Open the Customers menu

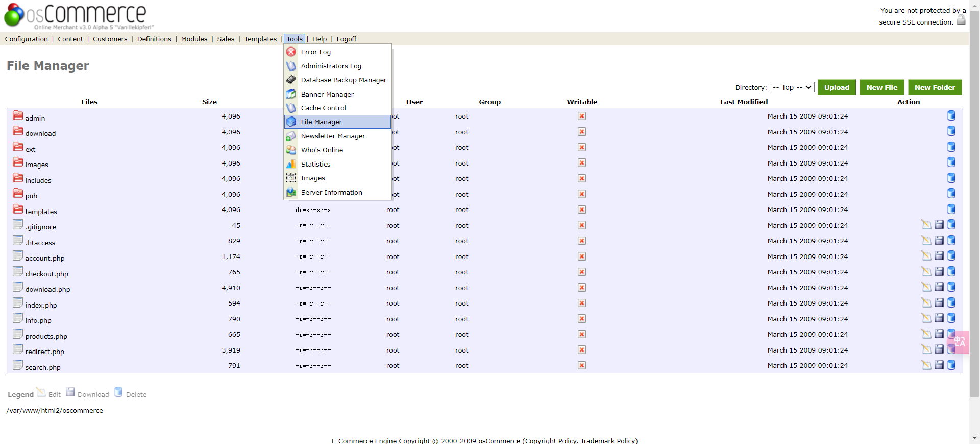(x=110, y=39)
